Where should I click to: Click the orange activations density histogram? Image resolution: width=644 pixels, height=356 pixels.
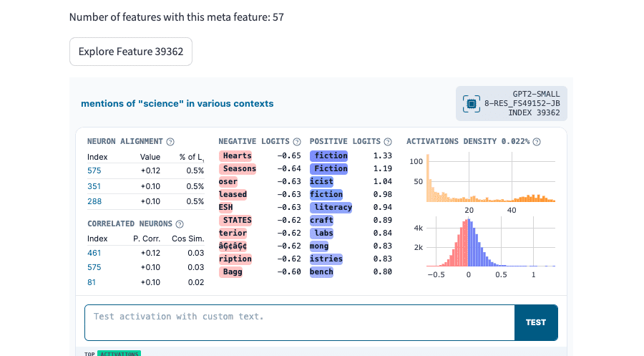491,178
